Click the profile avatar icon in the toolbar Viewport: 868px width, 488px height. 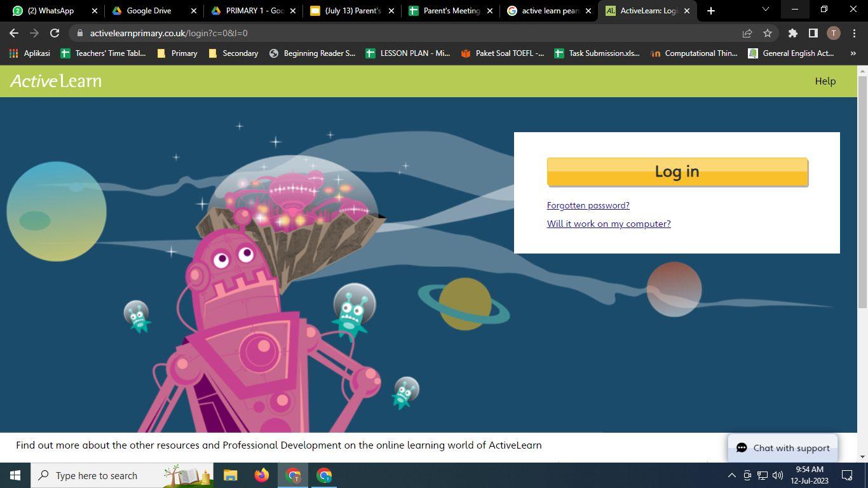(833, 33)
